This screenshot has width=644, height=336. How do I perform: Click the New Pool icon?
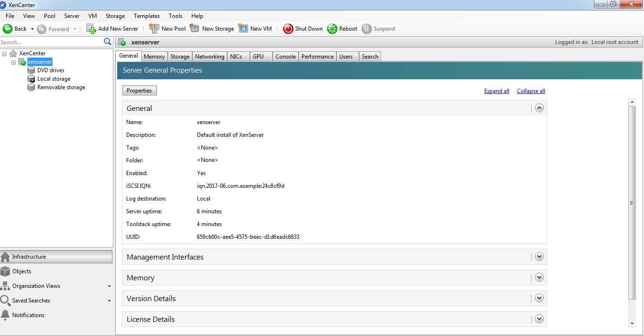[x=154, y=28]
